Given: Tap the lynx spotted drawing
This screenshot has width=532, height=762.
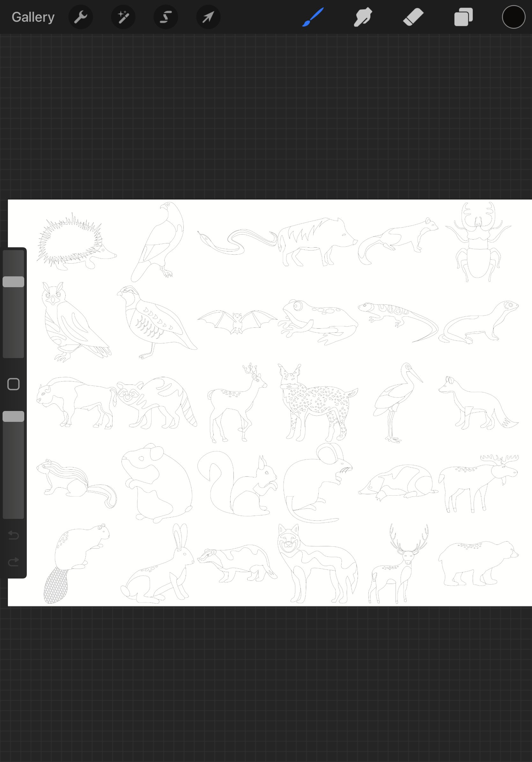Looking at the screenshot, I should [318, 403].
